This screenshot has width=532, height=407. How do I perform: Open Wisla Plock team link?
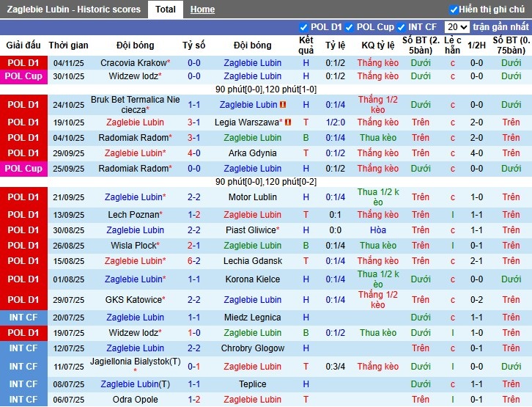click(135, 246)
